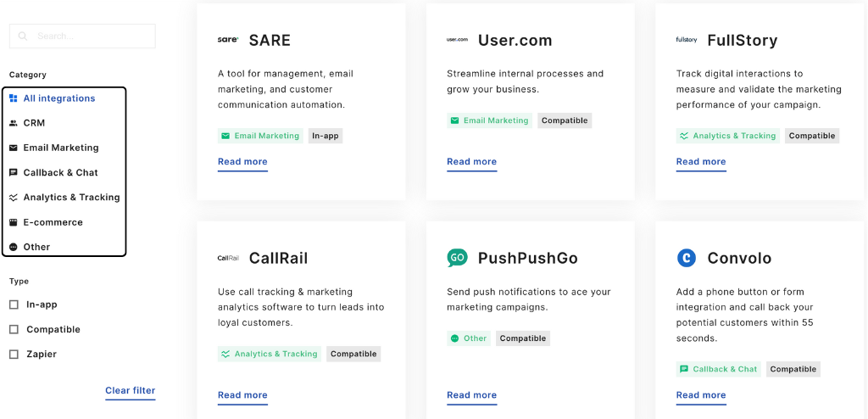Toggle the Zapier type checkbox
This screenshot has width=868, height=419.
(x=14, y=354)
